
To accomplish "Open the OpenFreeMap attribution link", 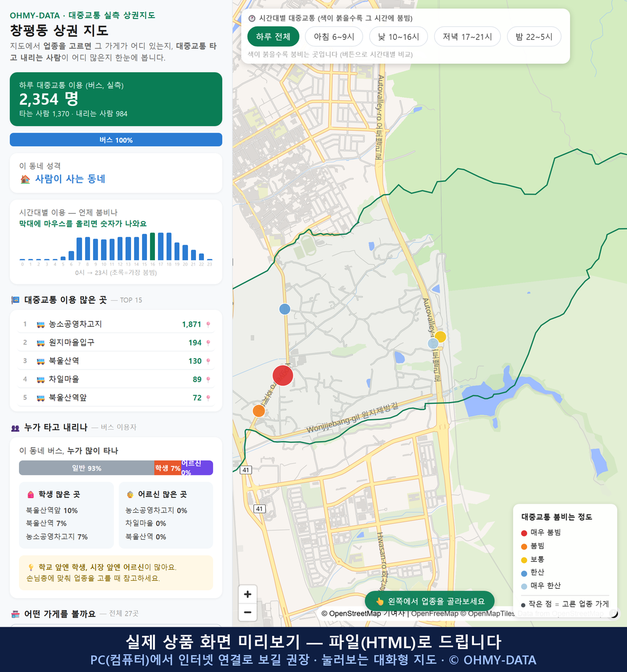I will pyautogui.click(x=435, y=613).
